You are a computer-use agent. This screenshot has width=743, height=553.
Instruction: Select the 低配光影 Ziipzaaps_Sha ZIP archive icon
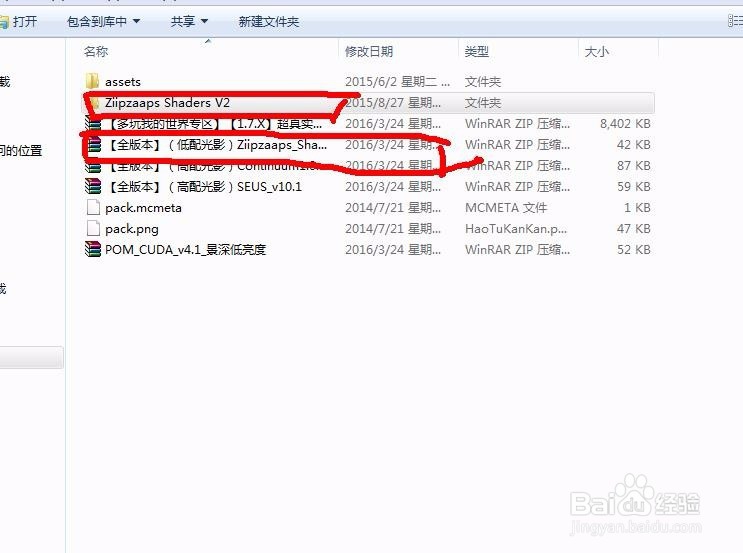tap(93, 145)
